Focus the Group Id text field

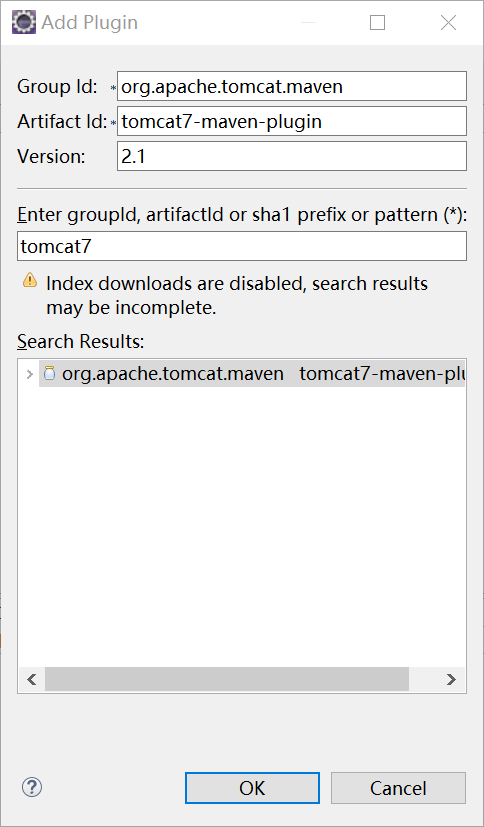[292, 86]
